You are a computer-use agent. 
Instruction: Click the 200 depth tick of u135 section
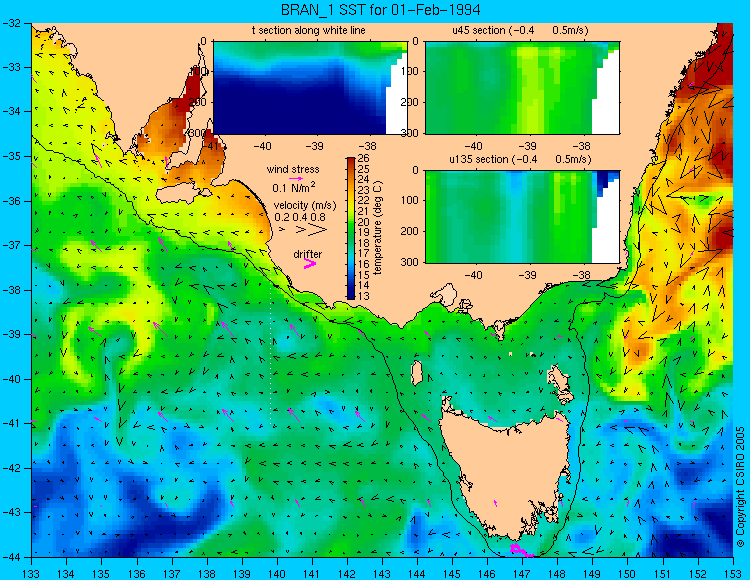coord(409,231)
